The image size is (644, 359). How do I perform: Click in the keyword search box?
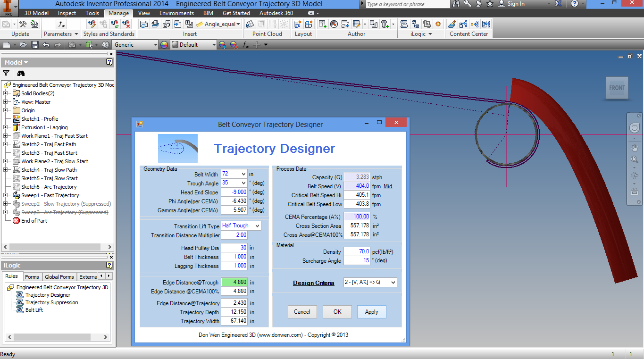coord(408,4)
